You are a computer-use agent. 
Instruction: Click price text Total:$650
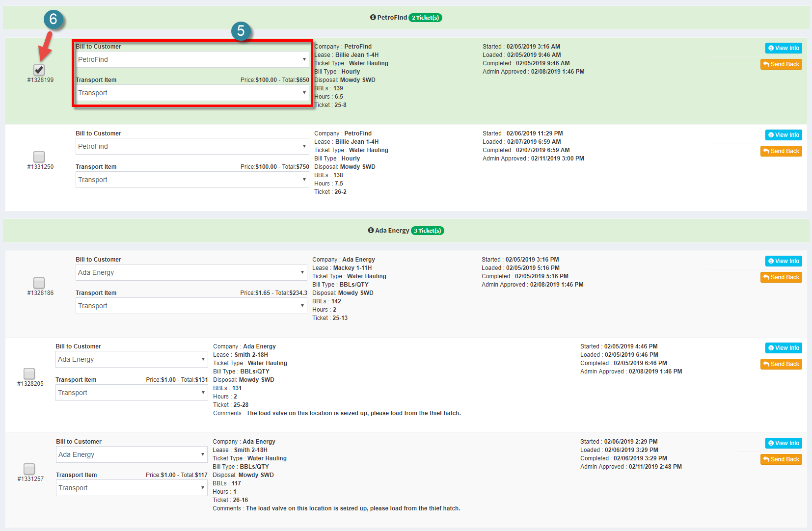coord(296,80)
